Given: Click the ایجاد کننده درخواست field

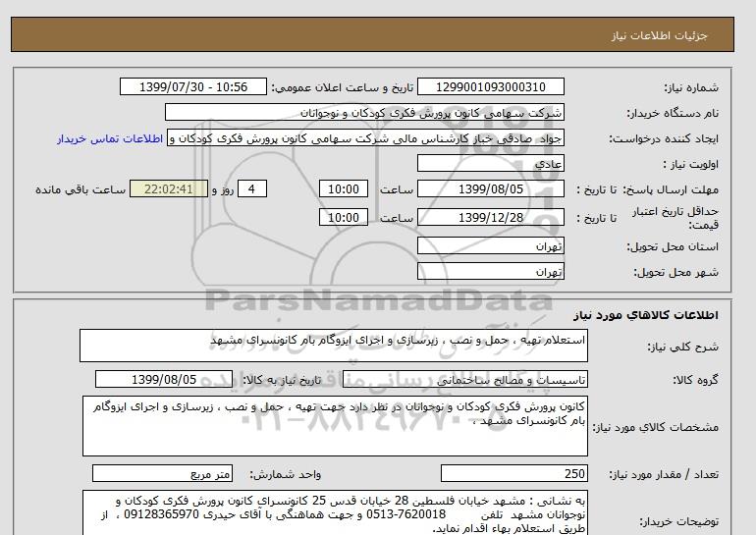Looking at the screenshot, I should coord(365,137).
